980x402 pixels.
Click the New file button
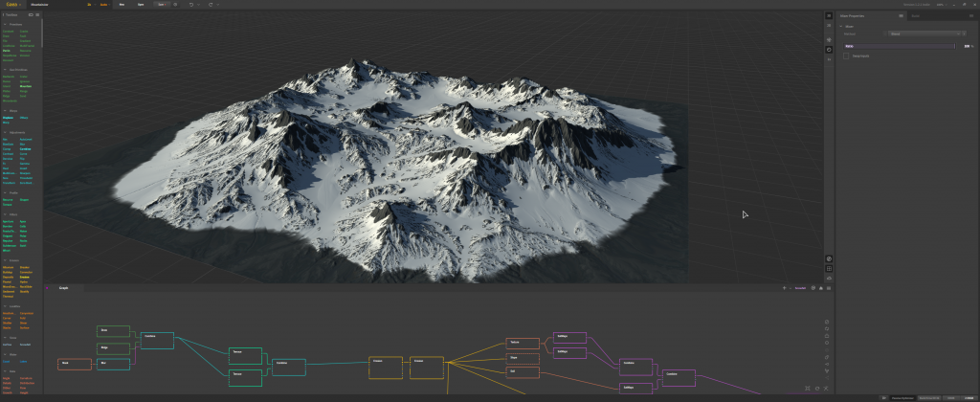122,5
